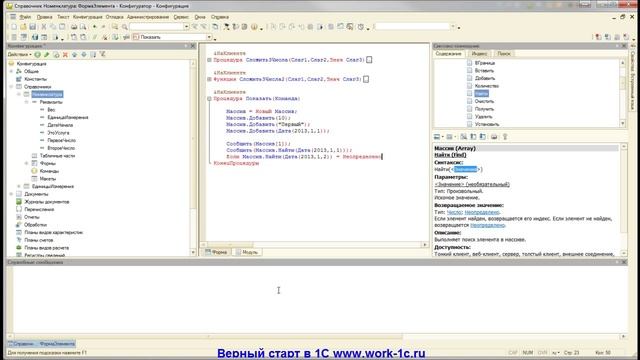Viewport: 640px width, 360px height.
Task: Select Команды under Номенклатура
Action: [49, 171]
